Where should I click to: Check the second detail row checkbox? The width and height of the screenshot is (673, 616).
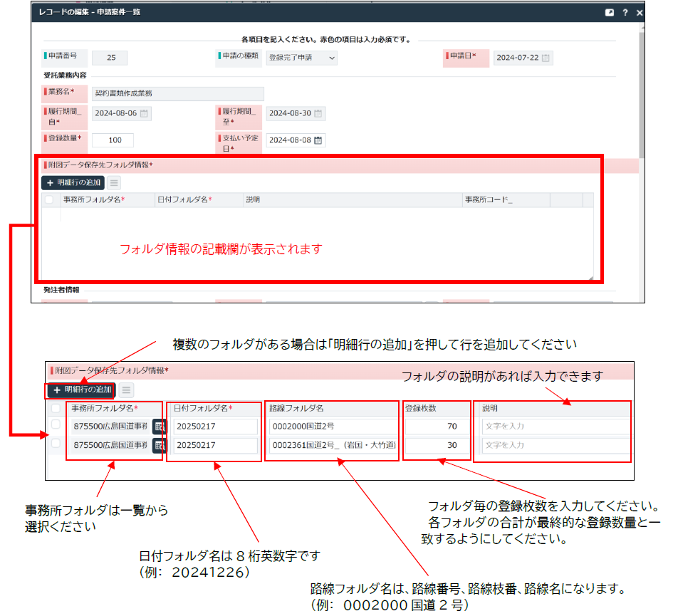coord(56,444)
